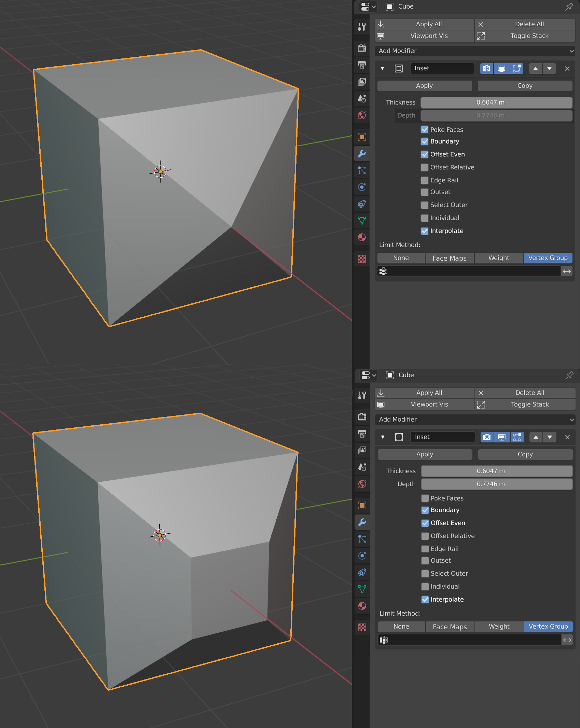The width and height of the screenshot is (580, 728).
Task: Open Object Constraints tab in top panel
Action: [x=362, y=204]
